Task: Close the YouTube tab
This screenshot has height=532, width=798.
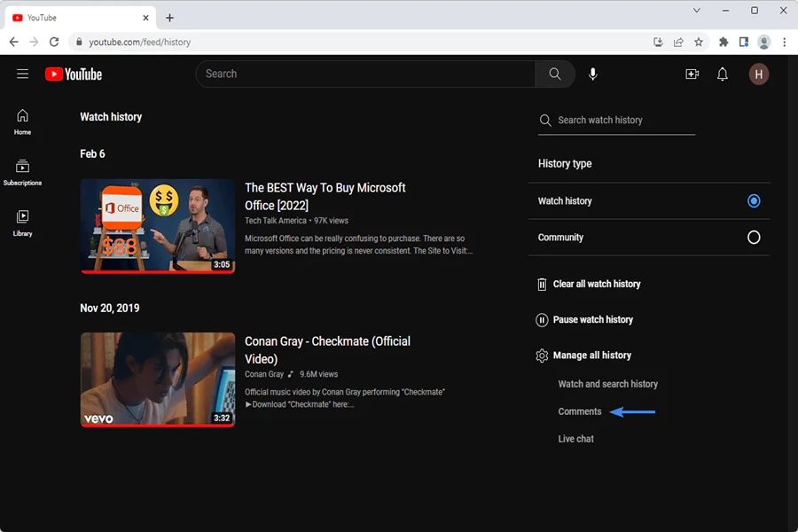Action: pos(145,18)
